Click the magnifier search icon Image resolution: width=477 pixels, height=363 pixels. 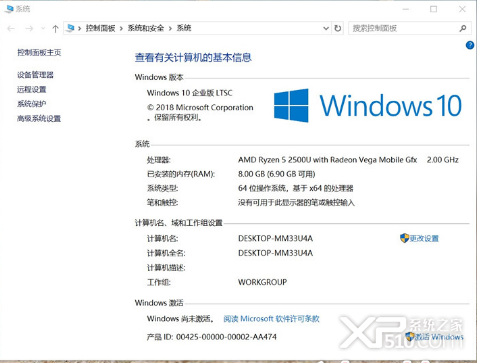pos(463,28)
